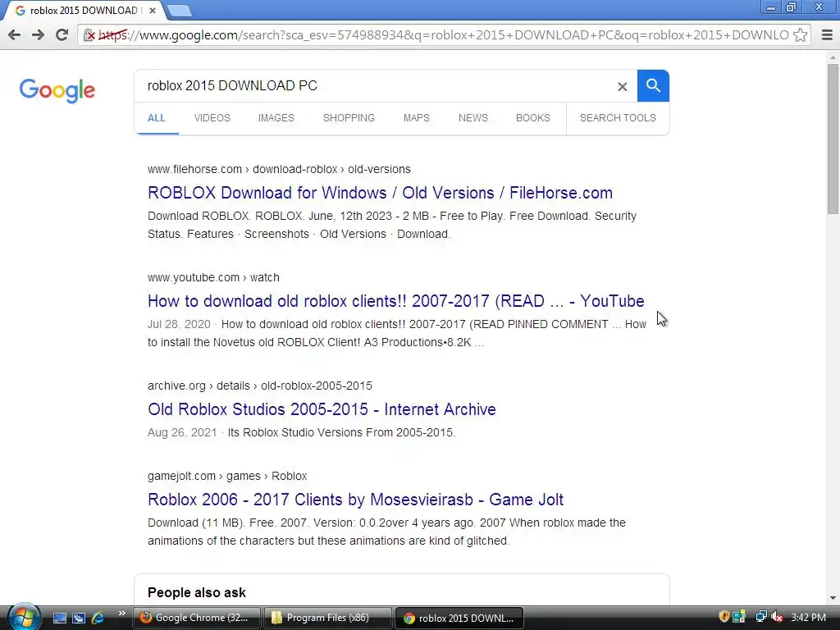Switch to NEWS results
Image resolution: width=840 pixels, height=630 pixels.
click(x=473, y=118)
